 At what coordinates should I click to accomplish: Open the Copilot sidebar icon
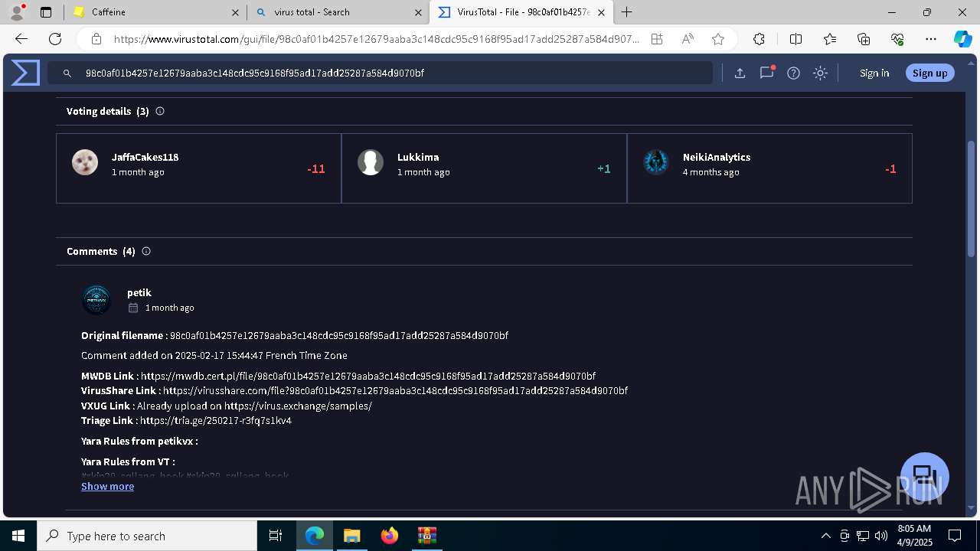pyautogui.click(x=962, y=39)
